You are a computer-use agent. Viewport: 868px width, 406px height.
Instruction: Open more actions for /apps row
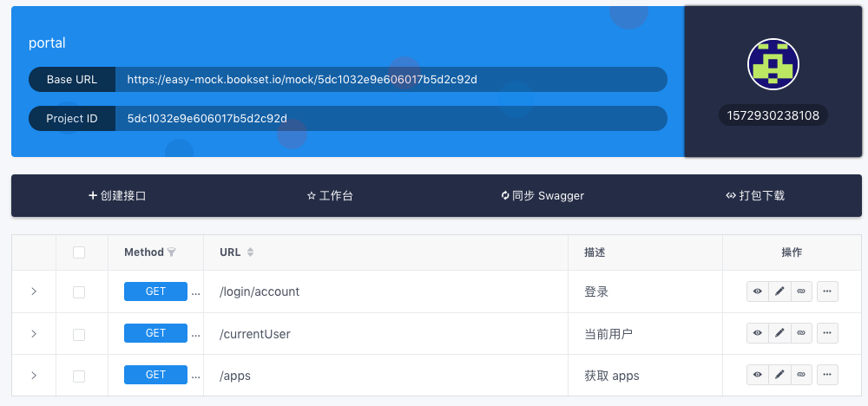click(827, 375)
